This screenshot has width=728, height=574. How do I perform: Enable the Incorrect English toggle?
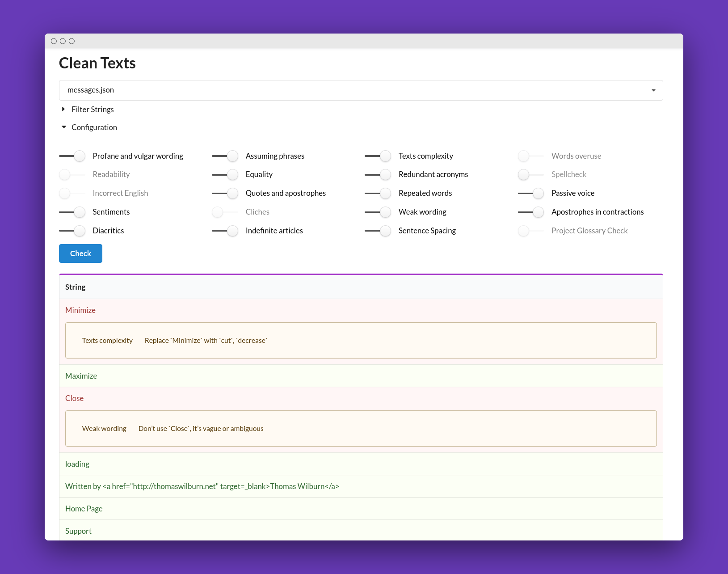(72, 193)
